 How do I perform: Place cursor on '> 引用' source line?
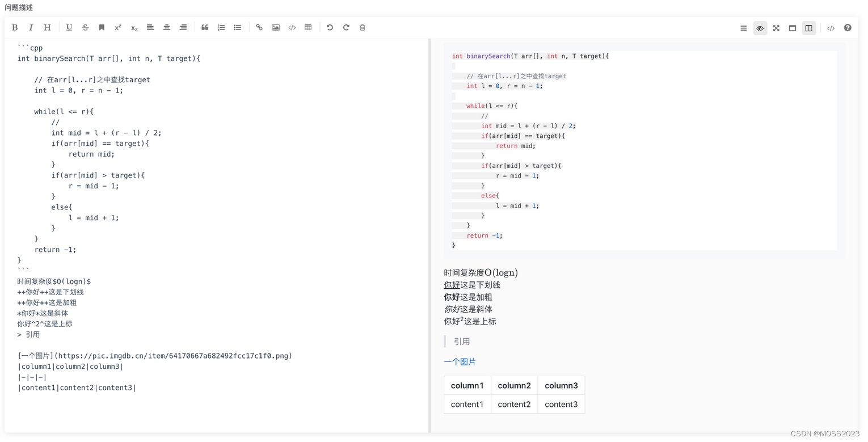[28, 335]
